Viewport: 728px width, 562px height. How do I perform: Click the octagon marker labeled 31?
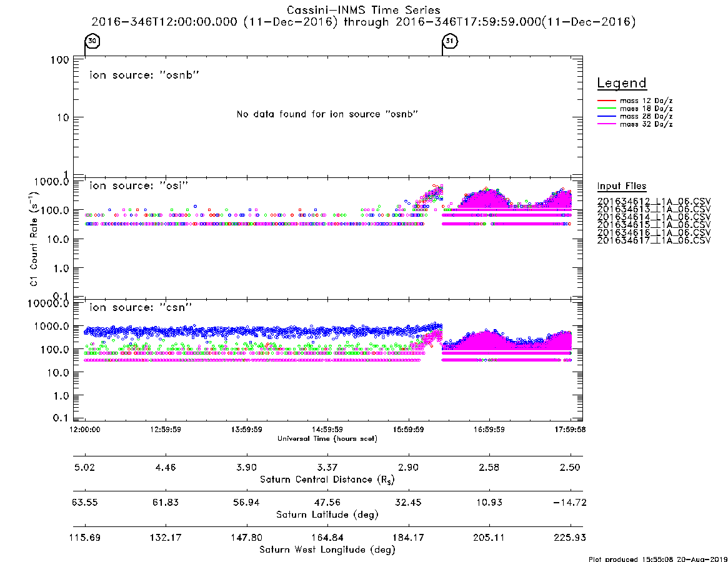tap(449, 41)
